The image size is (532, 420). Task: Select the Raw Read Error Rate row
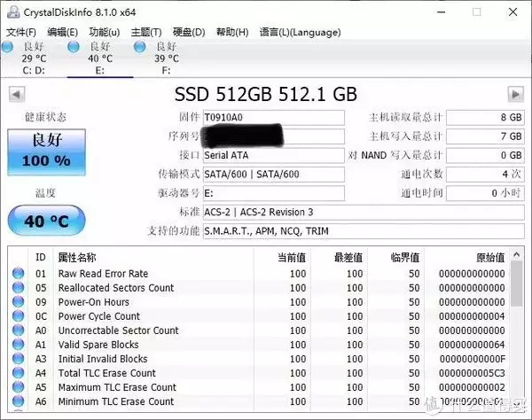(x=259, y=273)
